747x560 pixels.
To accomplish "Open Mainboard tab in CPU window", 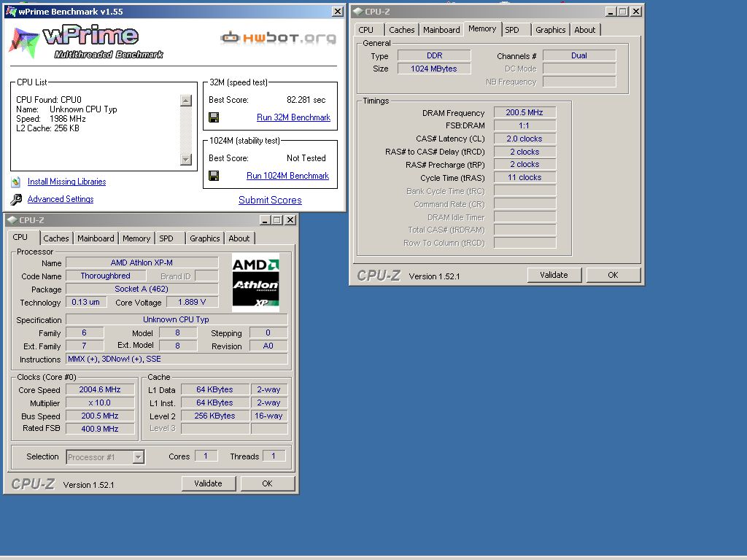I will click(x=96, y=238).
